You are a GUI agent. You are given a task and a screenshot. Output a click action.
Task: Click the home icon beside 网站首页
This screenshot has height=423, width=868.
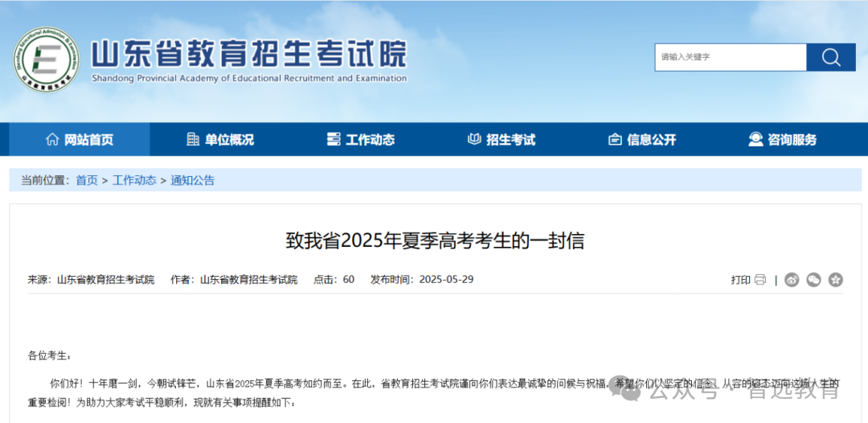(52, 139)
